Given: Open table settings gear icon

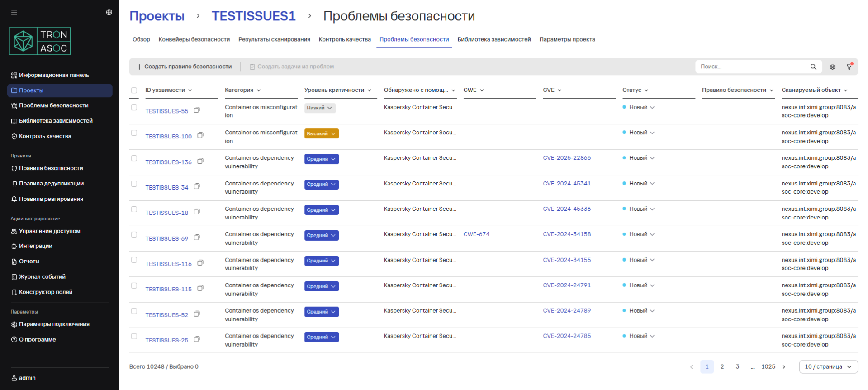Looking at the screenshot, I should tap(832, 67).
